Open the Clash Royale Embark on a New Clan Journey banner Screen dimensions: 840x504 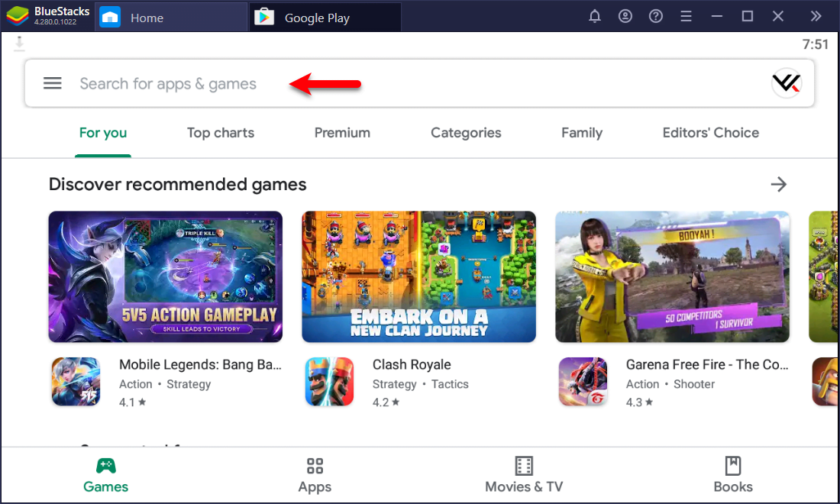419,276
